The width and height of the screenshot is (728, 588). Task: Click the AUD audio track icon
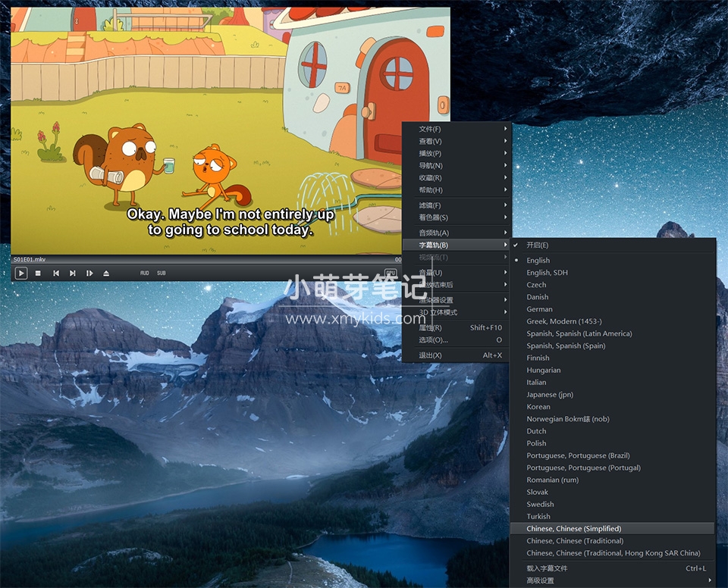coord(145,273)
